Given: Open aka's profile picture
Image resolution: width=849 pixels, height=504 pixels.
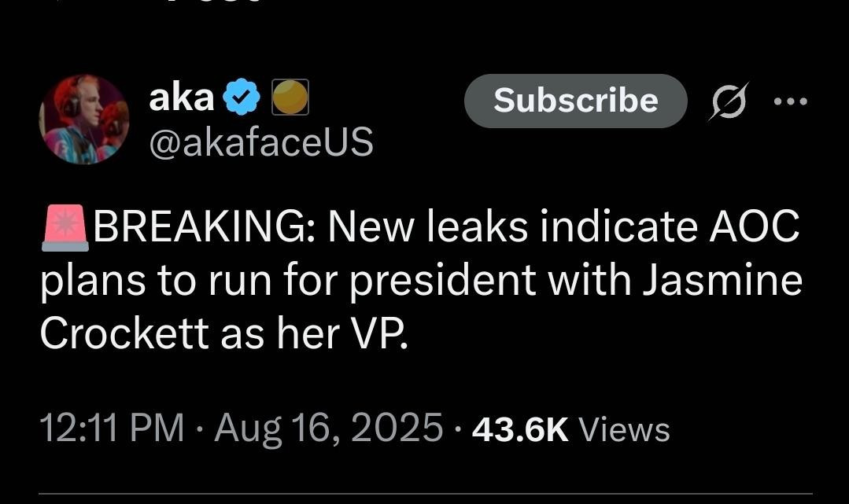Looking at the screenshot, I should click(x=83, y=119).
